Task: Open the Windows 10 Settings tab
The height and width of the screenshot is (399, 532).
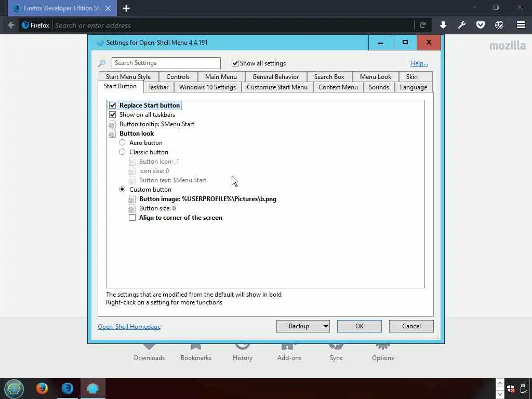Action: [x=208, y=87]
